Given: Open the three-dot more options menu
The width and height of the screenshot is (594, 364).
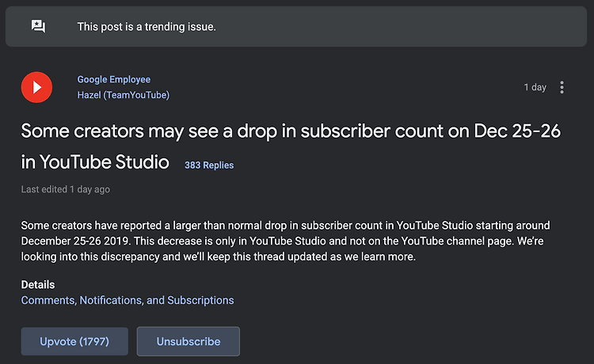Looking at the screenshot, I should 562,87.
